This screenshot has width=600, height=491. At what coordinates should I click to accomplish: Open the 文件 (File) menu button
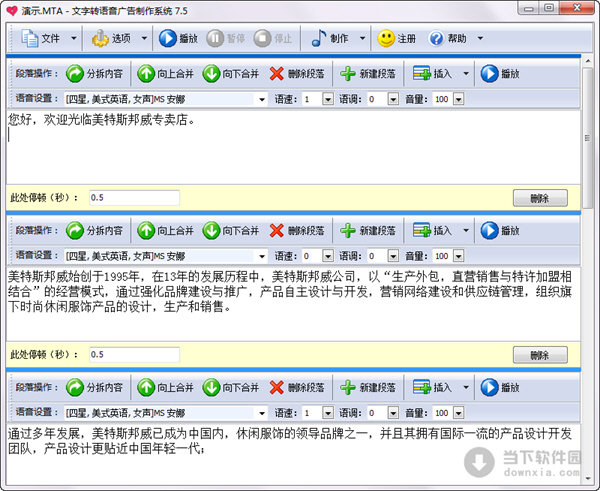pyautogui.click(x=40, y=38)
